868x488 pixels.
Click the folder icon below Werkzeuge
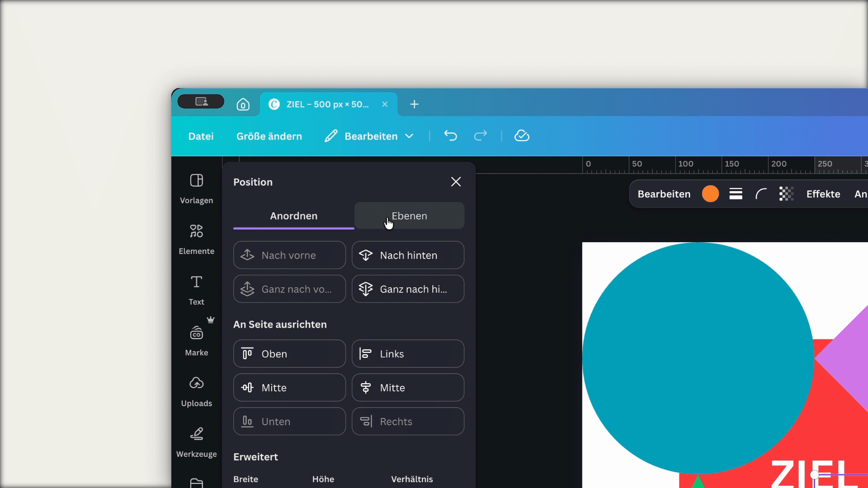[196, 483]
